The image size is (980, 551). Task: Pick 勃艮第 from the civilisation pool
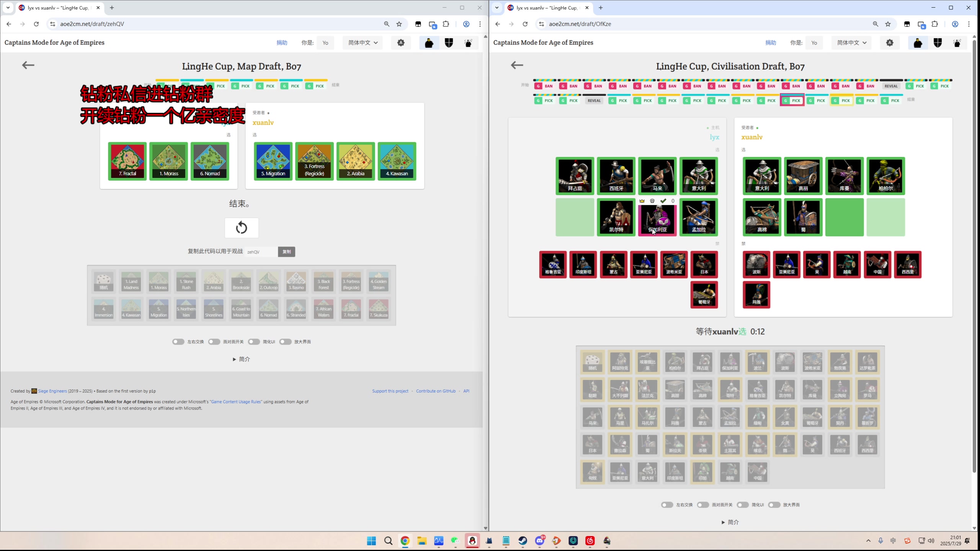click(840, 362)
